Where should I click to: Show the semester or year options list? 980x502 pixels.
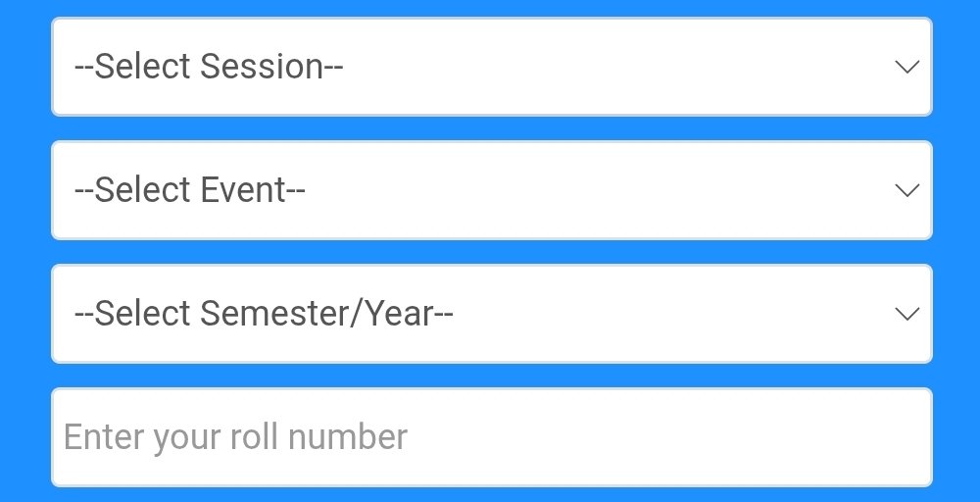[x=491, y=314]
